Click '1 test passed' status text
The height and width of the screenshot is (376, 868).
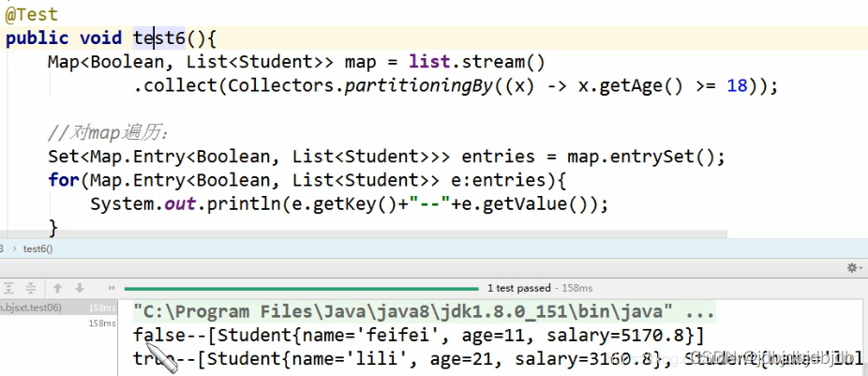(518, 288)
